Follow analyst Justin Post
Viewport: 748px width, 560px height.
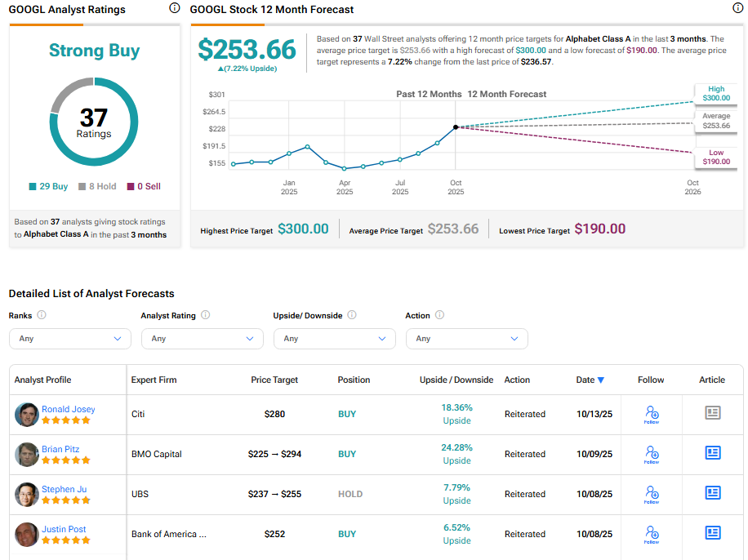(x=651, y=534)
